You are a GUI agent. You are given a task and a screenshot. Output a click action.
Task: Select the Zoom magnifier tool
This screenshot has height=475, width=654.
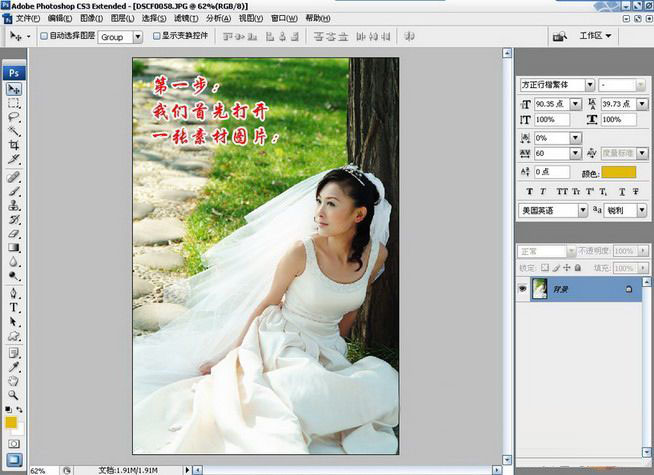tap(14, 394)
